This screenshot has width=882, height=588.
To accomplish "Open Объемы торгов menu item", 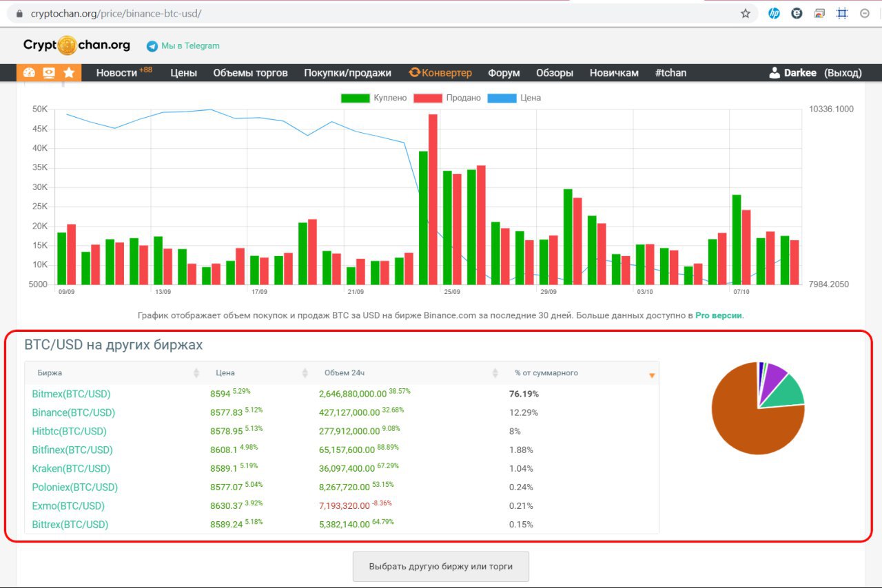I will pyautogui.click(x=250, y=72).
